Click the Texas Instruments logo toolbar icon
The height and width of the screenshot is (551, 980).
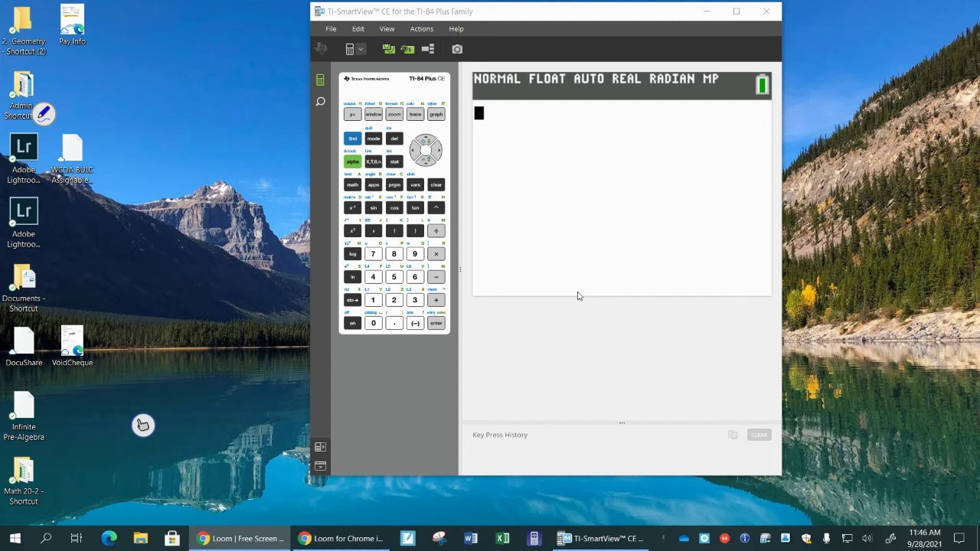(321, 49)
